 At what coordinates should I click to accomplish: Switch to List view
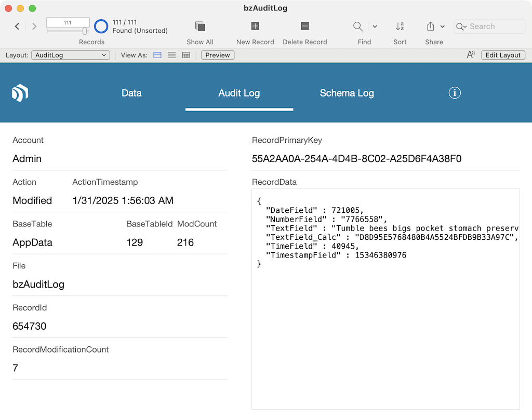171,55
